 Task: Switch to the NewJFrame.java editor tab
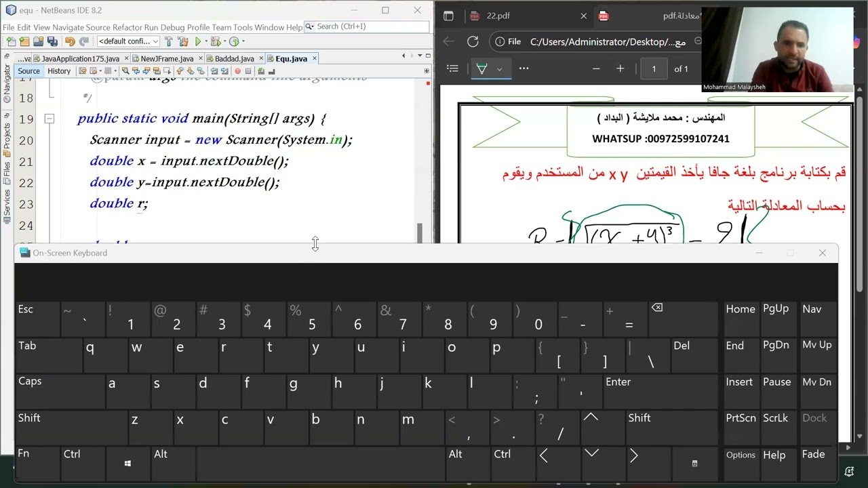(x=167, y=59)
